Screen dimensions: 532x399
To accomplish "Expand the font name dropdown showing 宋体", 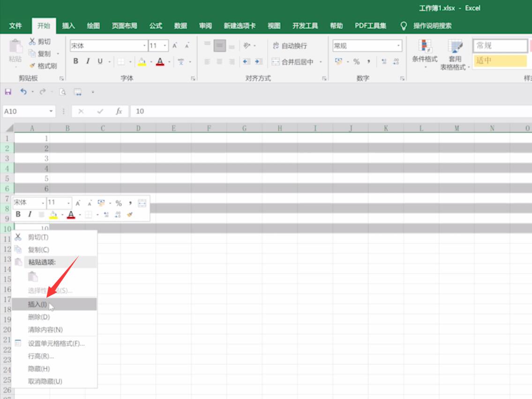I will point(144,46).
